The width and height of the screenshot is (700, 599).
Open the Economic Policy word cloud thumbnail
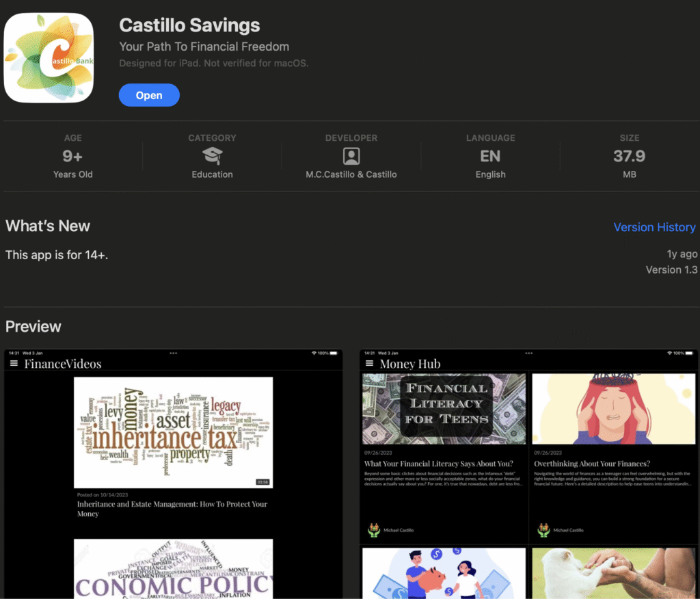pos(173,568)
